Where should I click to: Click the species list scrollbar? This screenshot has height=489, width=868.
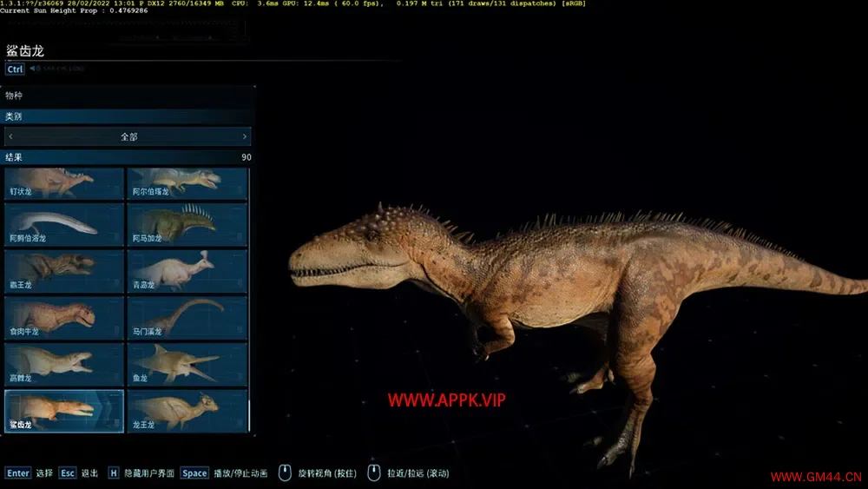coord(250,301)
